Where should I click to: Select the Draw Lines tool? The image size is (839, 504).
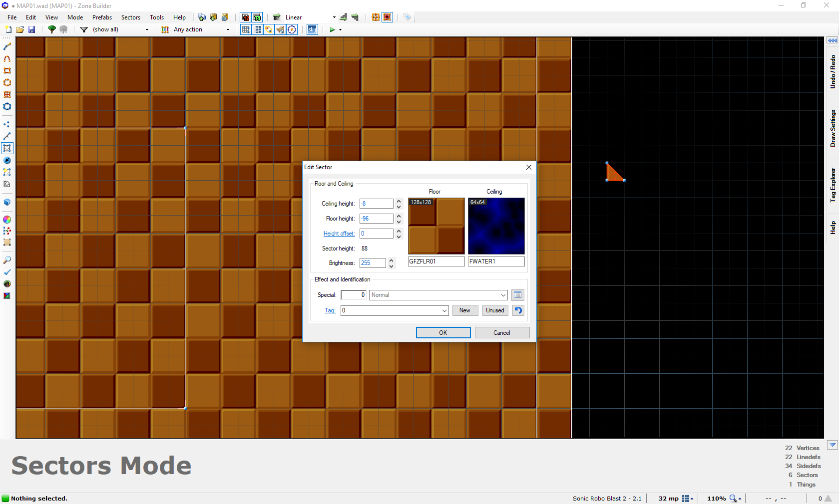7,46
